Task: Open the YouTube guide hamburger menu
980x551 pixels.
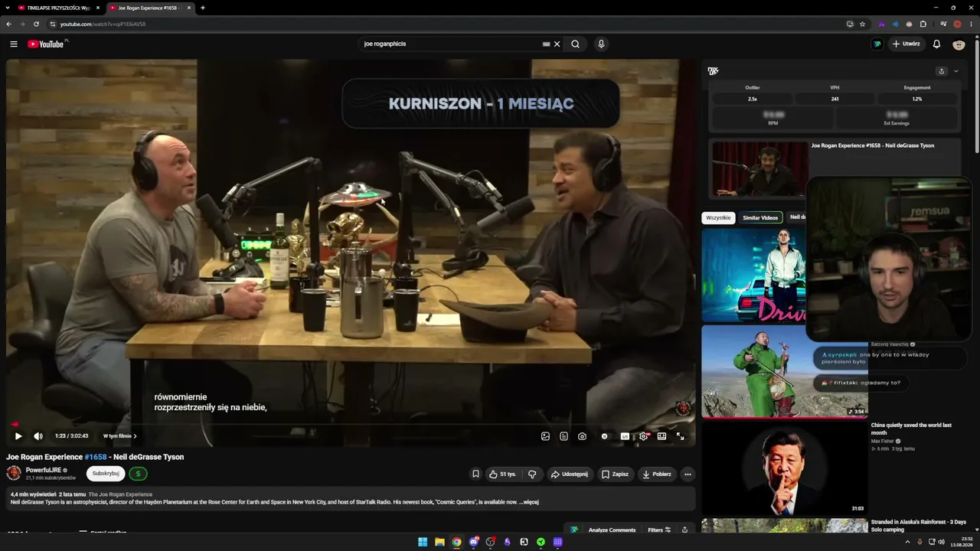Action: pos(14,44)
